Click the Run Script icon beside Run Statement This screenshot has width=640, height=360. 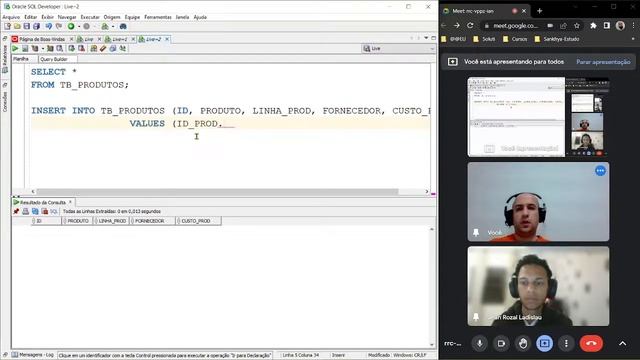25,49
